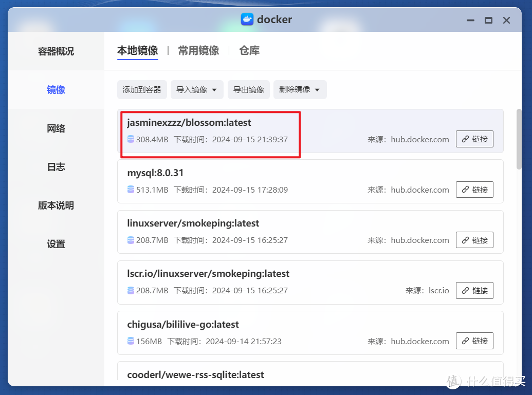Expand the 删除镜像 dropdown arrow
532x395 pixels.
click(317, 89)
